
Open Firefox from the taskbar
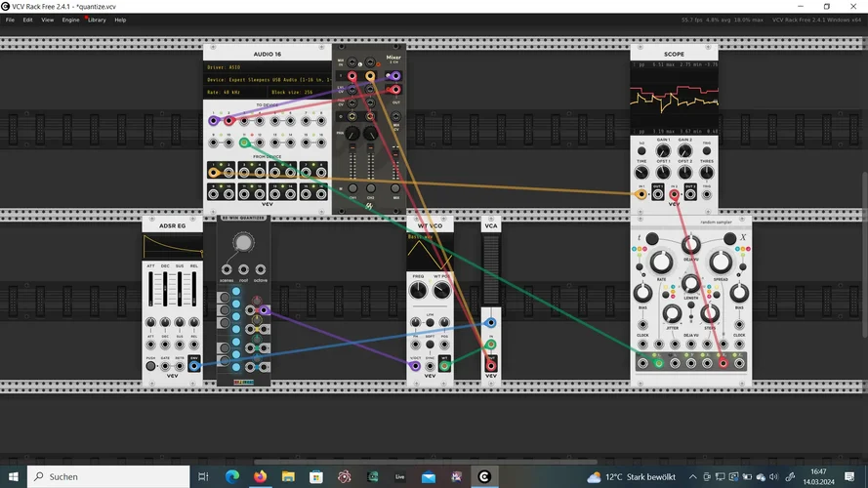pyautogui.click(x=260, y=476)
